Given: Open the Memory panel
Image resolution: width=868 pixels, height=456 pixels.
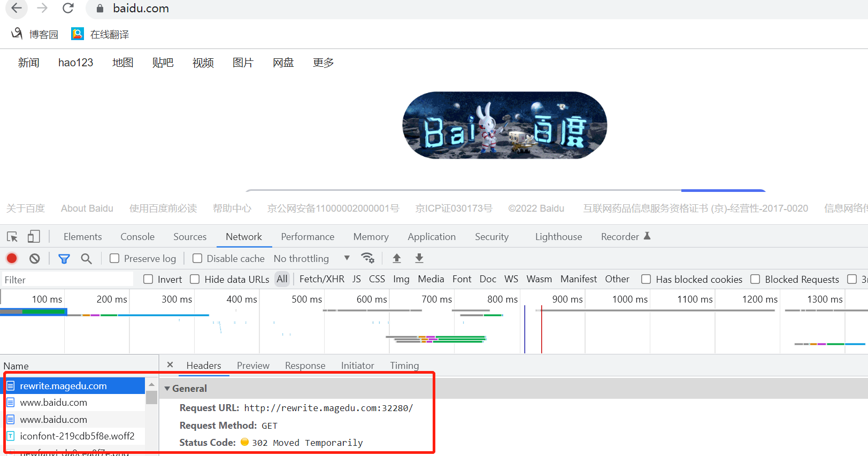Looking at the screenshot, I should [371, 237].
